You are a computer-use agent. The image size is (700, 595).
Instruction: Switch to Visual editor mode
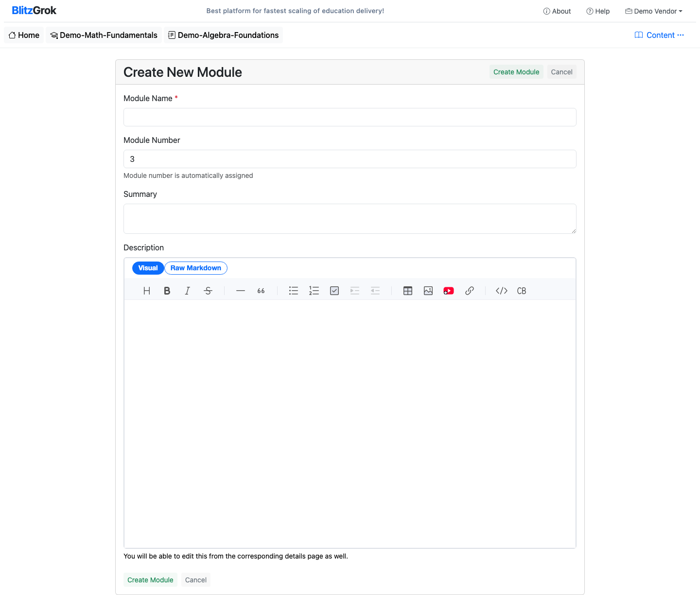coord(148,268)
